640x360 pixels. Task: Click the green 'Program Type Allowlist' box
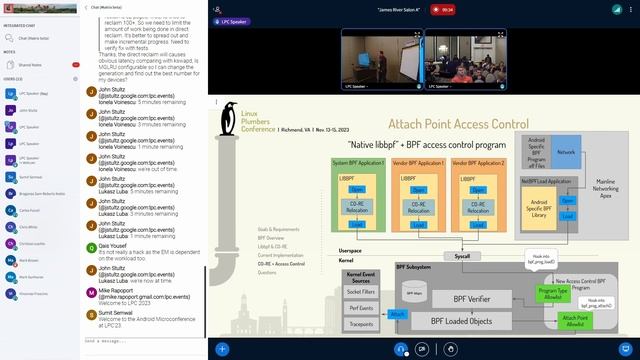[553, 293]
